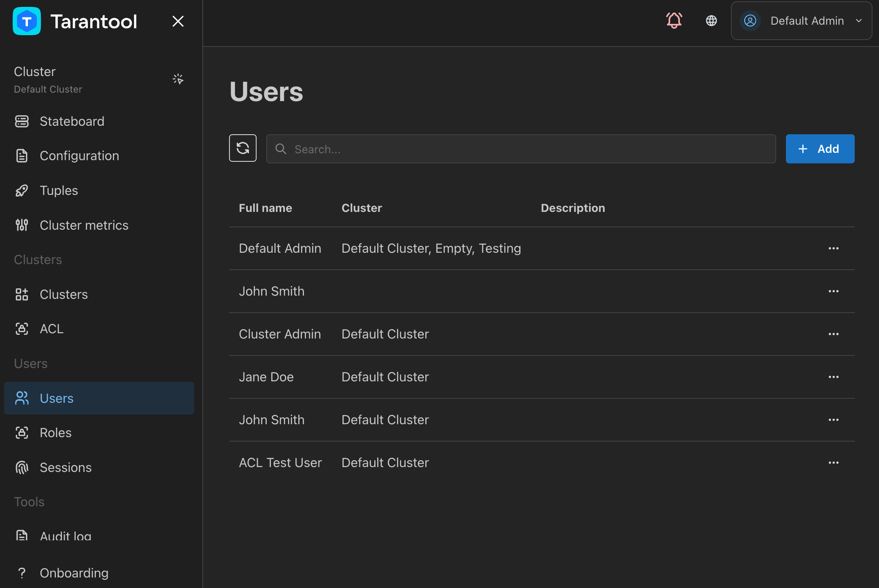Focus the Search users field
The height and width of the screenshot is (588, 879).
coord(521,149)
